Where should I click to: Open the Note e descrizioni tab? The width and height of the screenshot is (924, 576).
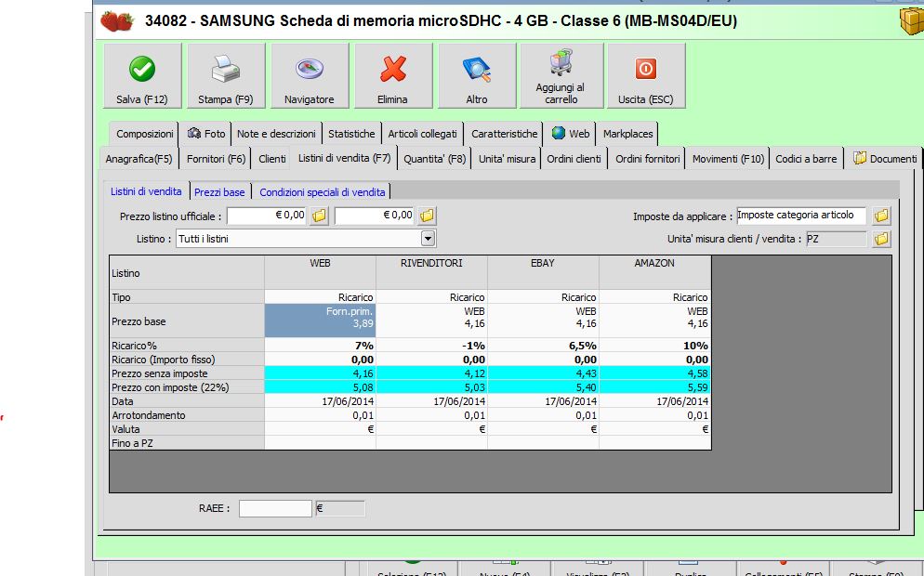pyautogui.click(x=276, y=134)
